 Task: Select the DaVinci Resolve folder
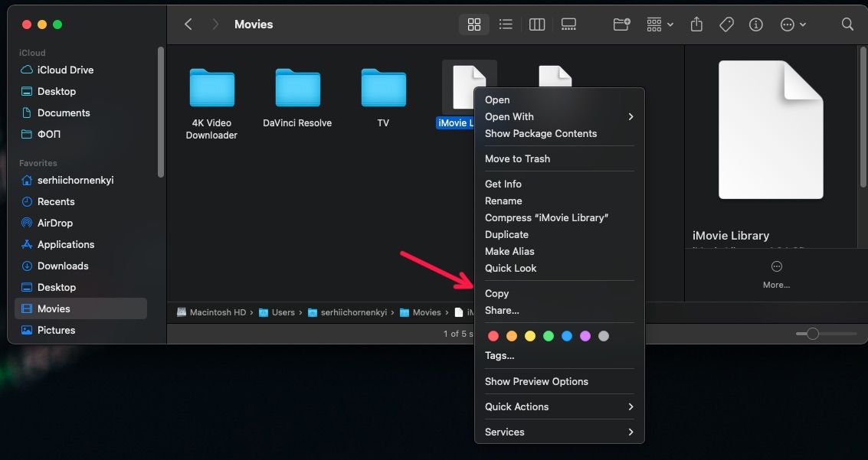(297, 88)
